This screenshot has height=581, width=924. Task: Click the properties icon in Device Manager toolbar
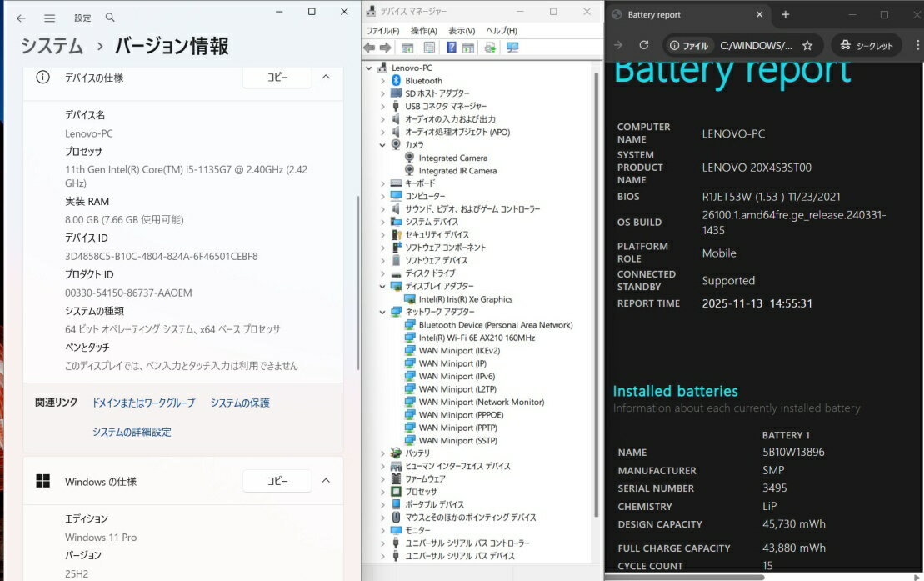(429, 48)
